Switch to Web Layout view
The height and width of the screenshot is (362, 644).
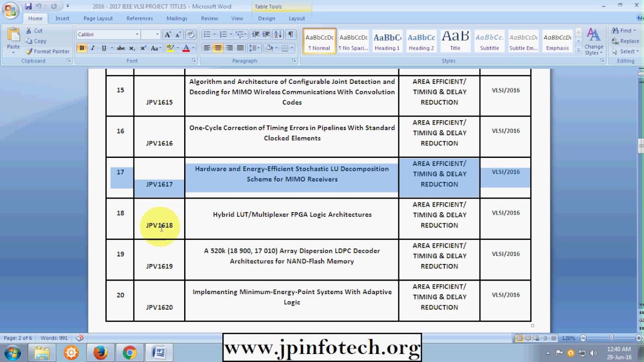[536, 338]
